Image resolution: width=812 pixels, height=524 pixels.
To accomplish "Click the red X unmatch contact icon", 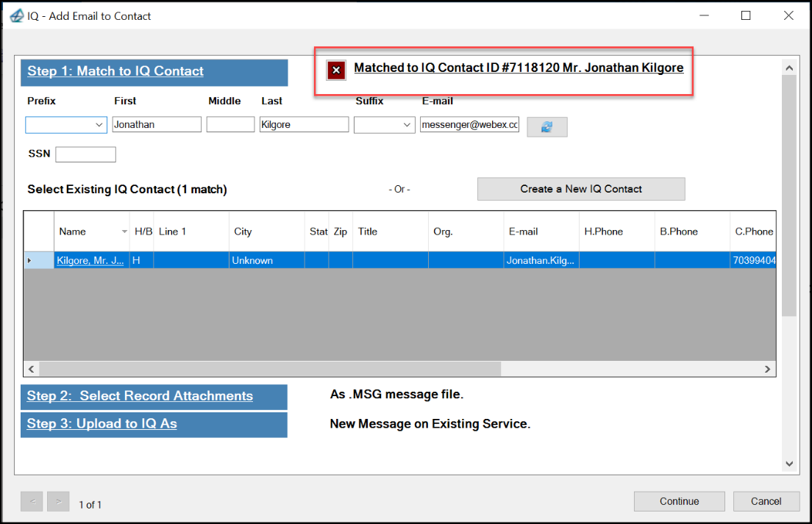I will (336, 70).
